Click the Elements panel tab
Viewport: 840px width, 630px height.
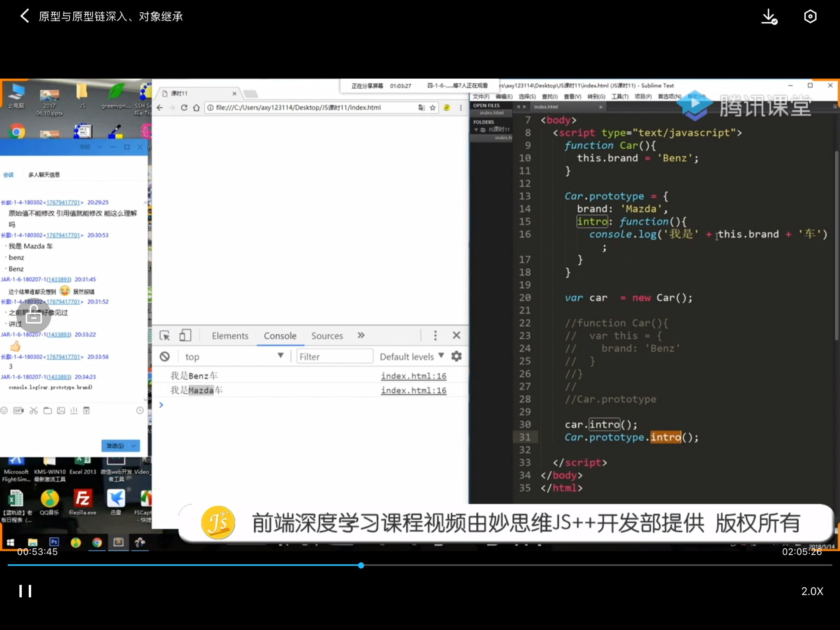pos(230,336)
